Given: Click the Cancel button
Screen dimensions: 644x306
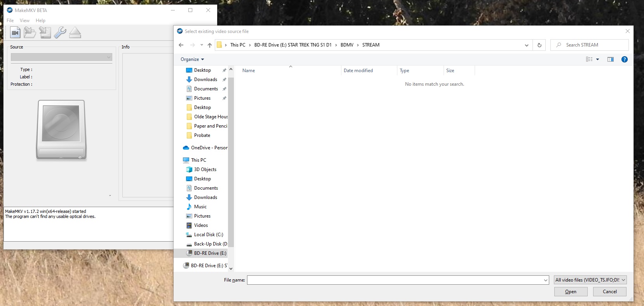Looking at the screenshot, I should (610, 292).
